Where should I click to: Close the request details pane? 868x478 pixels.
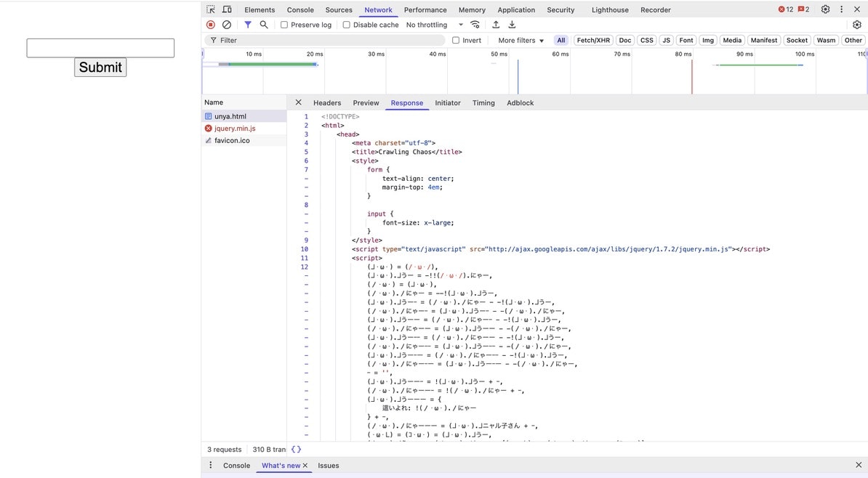coord(298,102)
